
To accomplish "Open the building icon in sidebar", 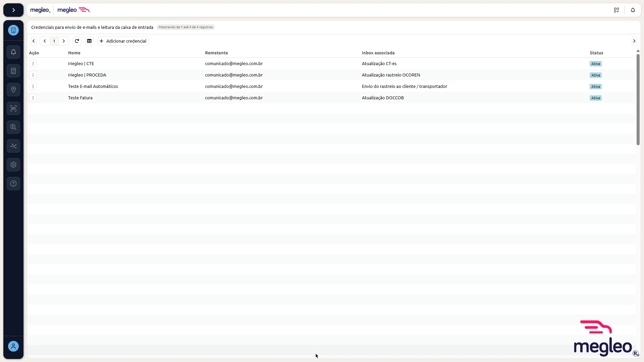I will pos(13,30).
